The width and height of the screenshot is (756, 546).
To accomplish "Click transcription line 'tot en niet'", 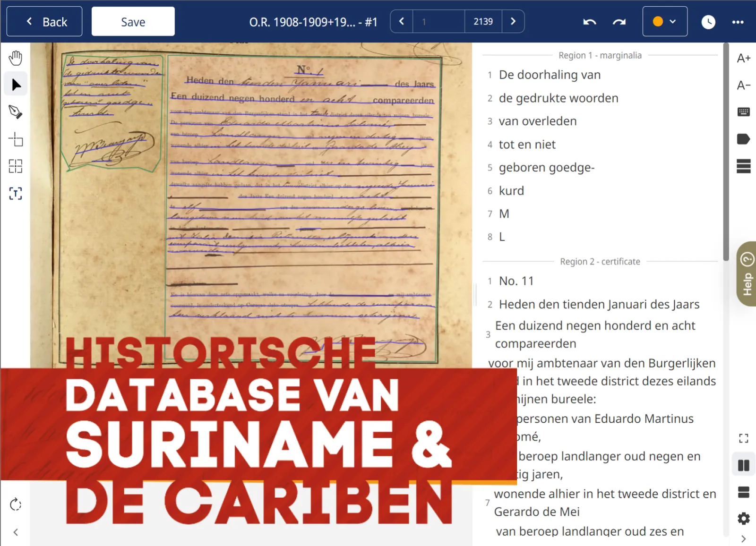I will tap(527, 144).
